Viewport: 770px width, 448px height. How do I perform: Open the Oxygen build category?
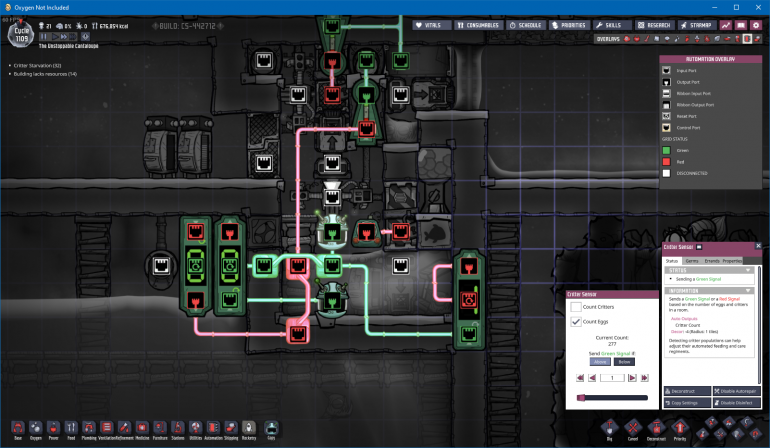36,428
